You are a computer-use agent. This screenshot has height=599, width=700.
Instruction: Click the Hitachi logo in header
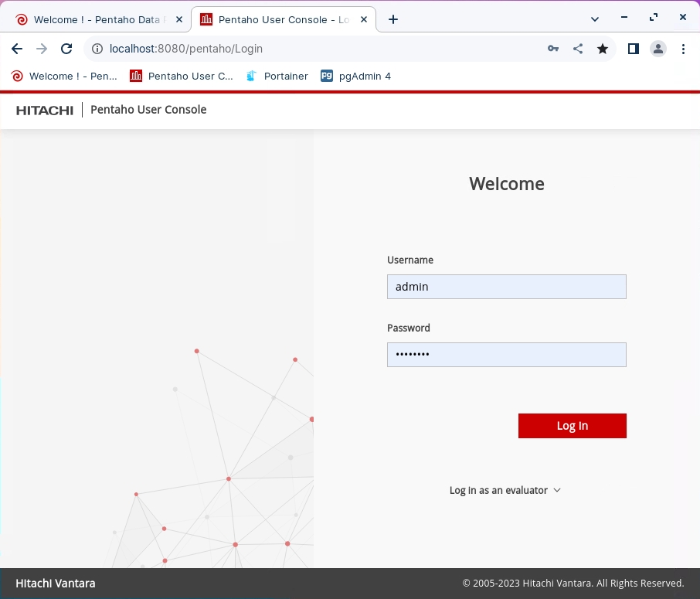coord(45,111)
